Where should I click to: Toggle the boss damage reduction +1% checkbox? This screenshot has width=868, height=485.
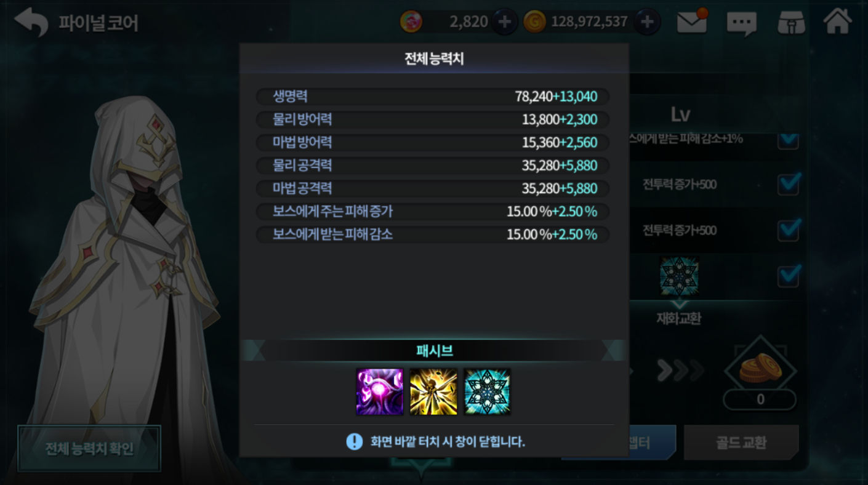click(789, 139)
